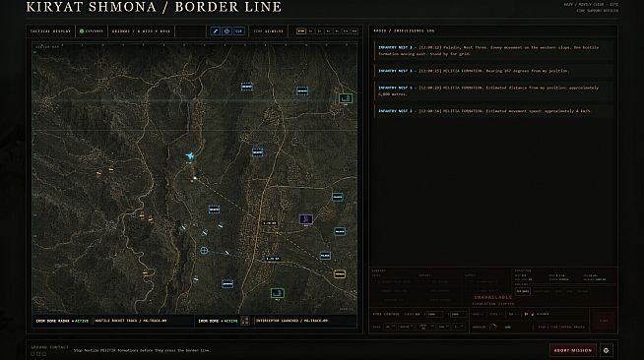Click the Iron Dome launcher icon in status bar
Viewport: 644px width, 360px height.
[245, 321]
